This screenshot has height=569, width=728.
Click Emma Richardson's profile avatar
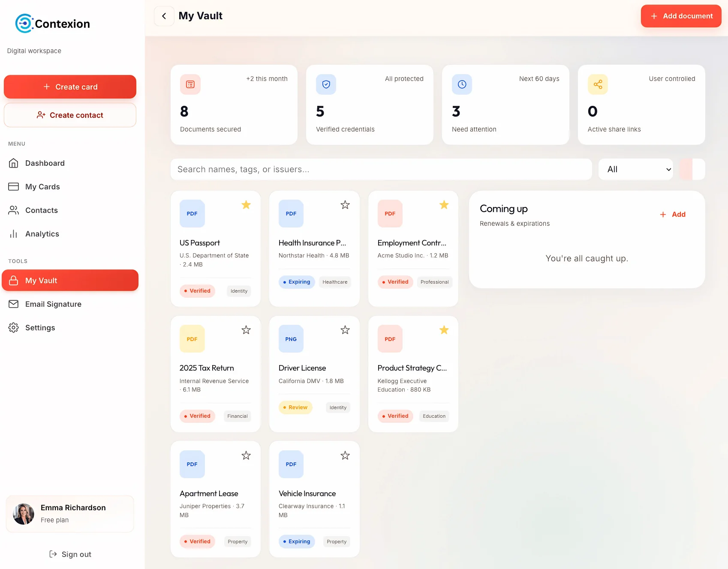(24, 514)
